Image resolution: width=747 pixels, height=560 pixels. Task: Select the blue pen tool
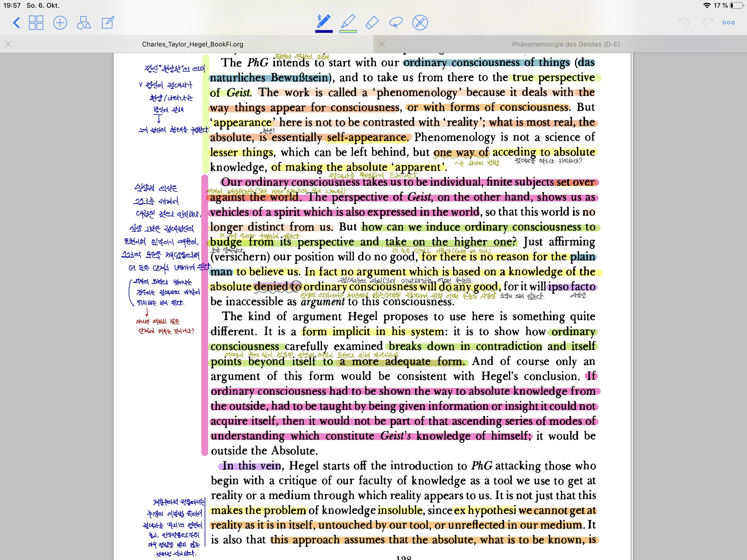[x=323, y=22]
